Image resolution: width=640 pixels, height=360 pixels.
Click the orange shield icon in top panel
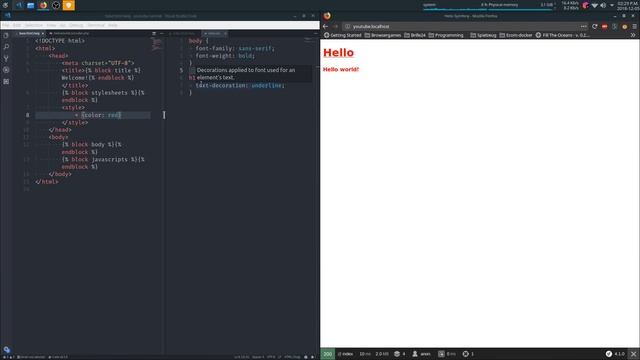69,5
